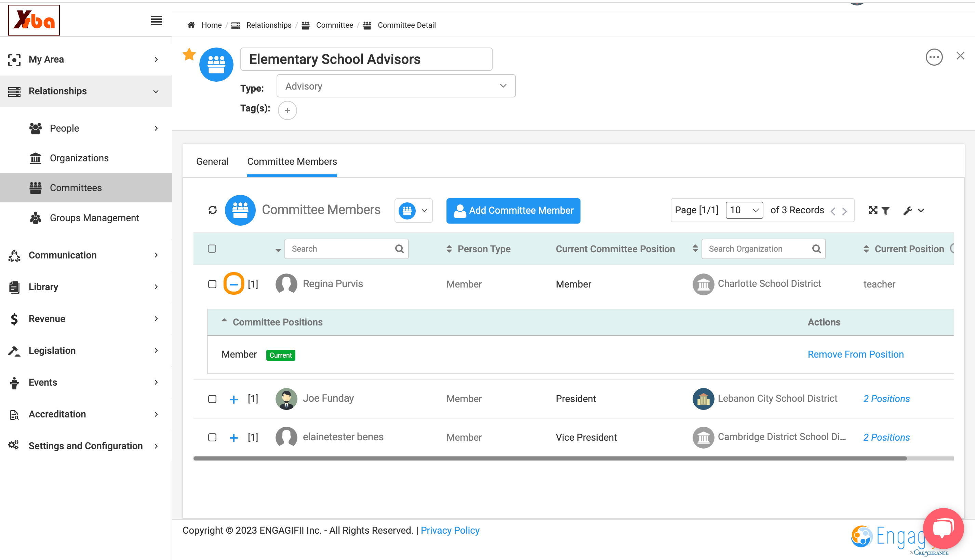Click magnifier in Search Organization box
The width and height of the screenshot is (975, 560).
816,249
